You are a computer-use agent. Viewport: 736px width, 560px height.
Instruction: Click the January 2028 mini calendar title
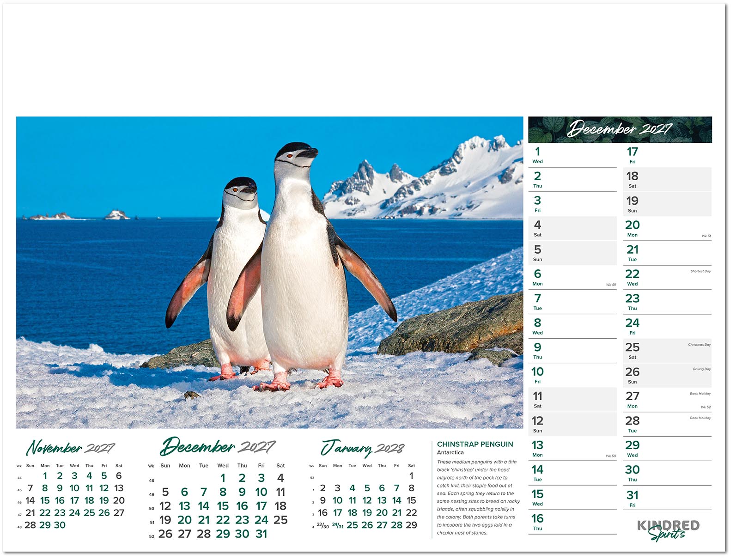click(x=363, y=448)
